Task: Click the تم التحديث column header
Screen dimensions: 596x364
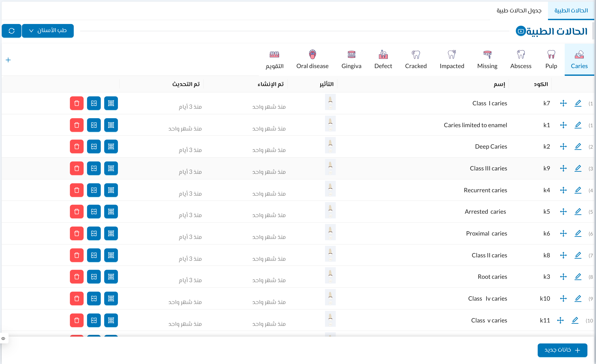Action: pos(186,84)
